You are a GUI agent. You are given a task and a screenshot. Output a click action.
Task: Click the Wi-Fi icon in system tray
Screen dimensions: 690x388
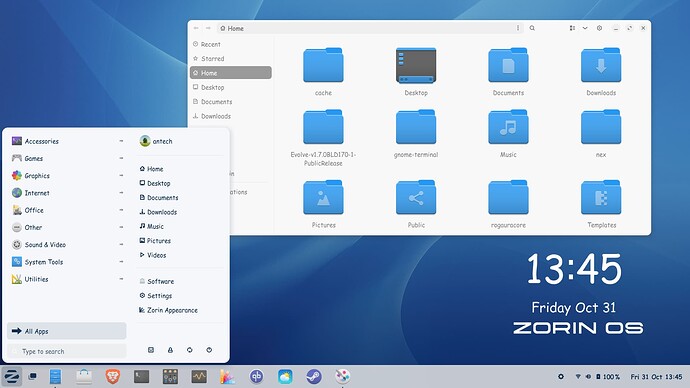tap(578, 377)
